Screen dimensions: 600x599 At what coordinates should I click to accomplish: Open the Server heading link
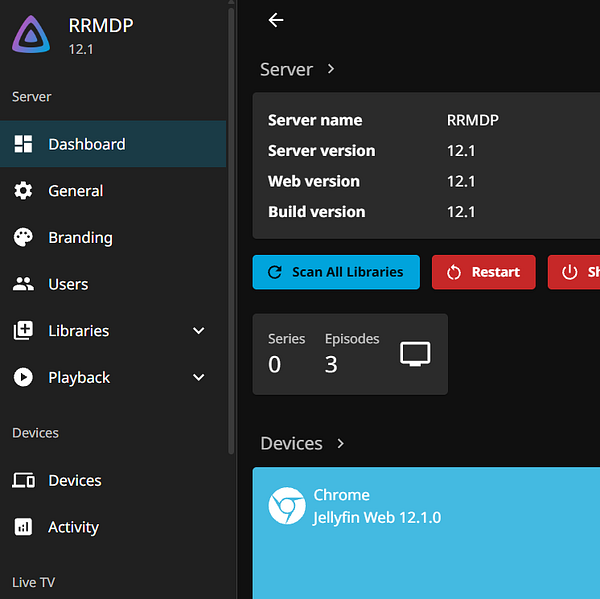286,69
